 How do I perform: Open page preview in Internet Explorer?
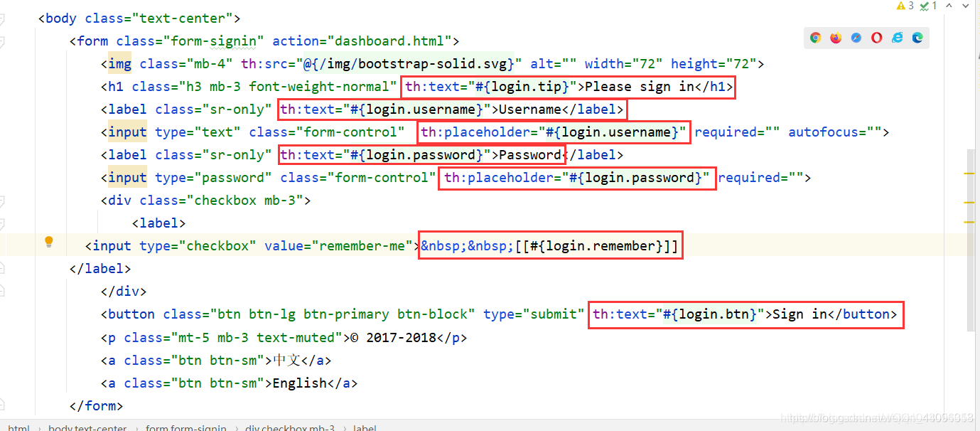pos(898,38)
